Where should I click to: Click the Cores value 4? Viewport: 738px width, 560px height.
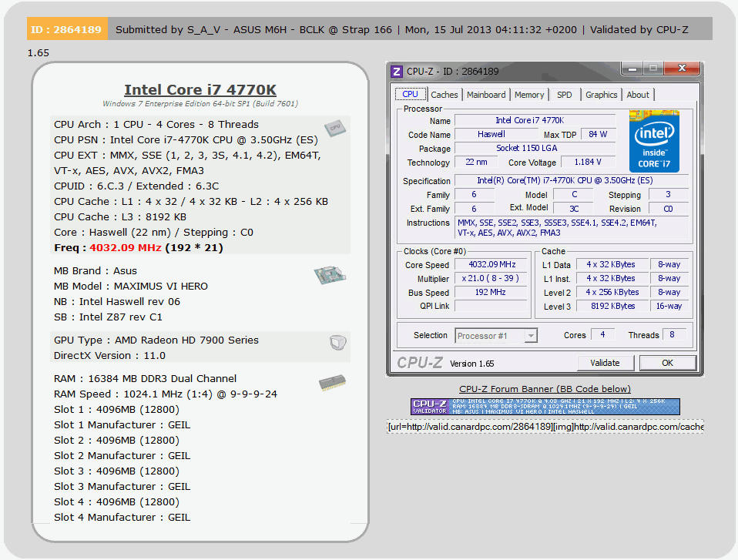click(602, 334)
